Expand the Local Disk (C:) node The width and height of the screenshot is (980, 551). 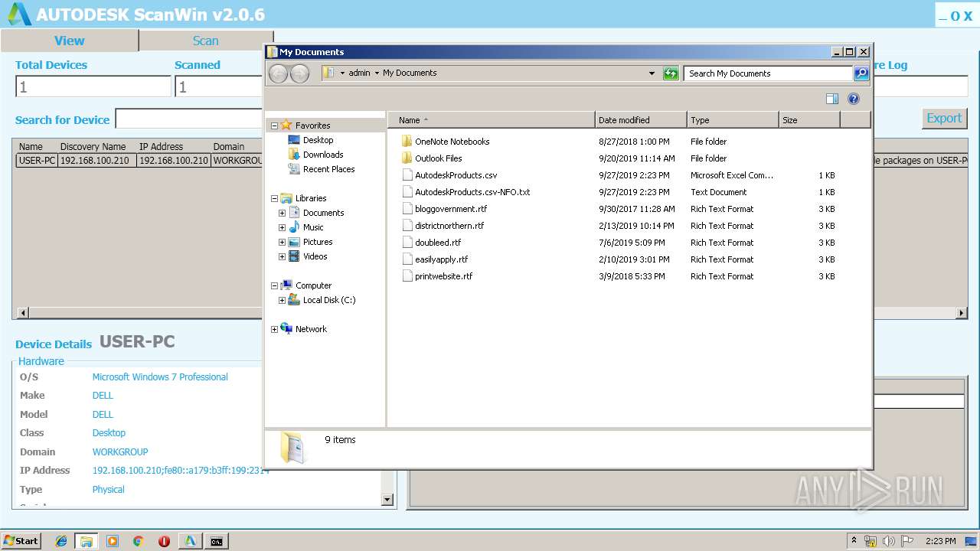[282, 301]
